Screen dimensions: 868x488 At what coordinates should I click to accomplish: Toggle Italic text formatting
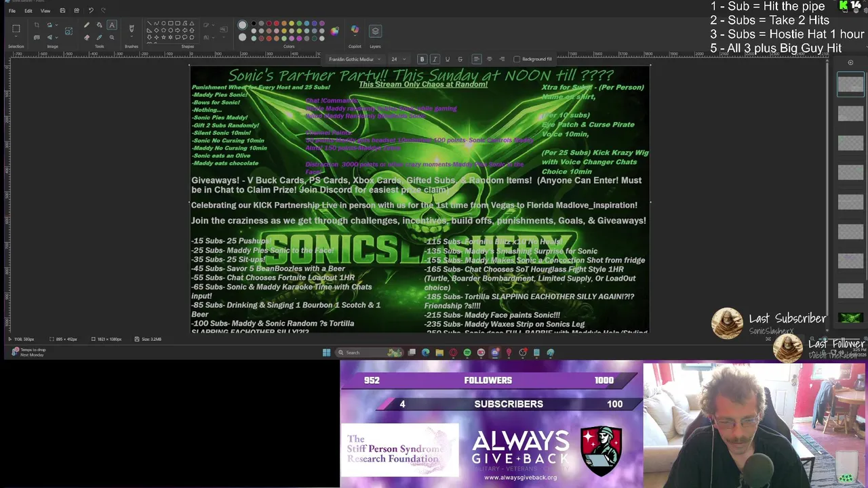(435, 59)
